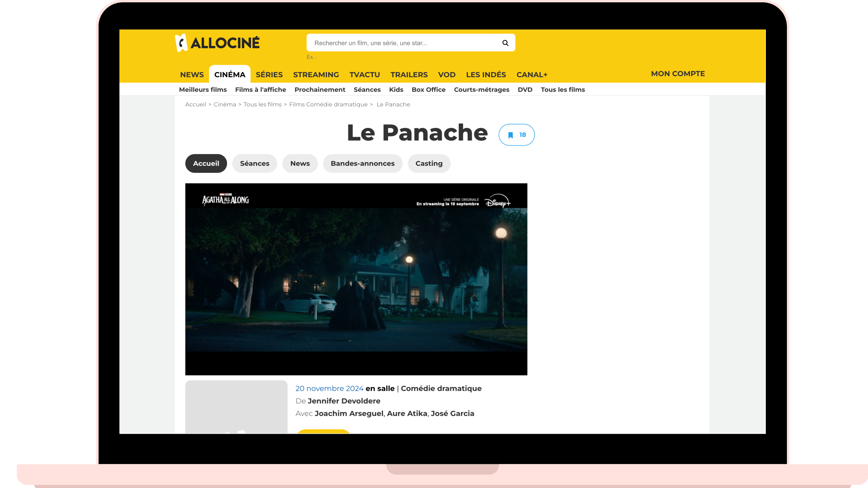
Task: Open director Jennifer Devoldere's page
Action: tap(344, 401)
